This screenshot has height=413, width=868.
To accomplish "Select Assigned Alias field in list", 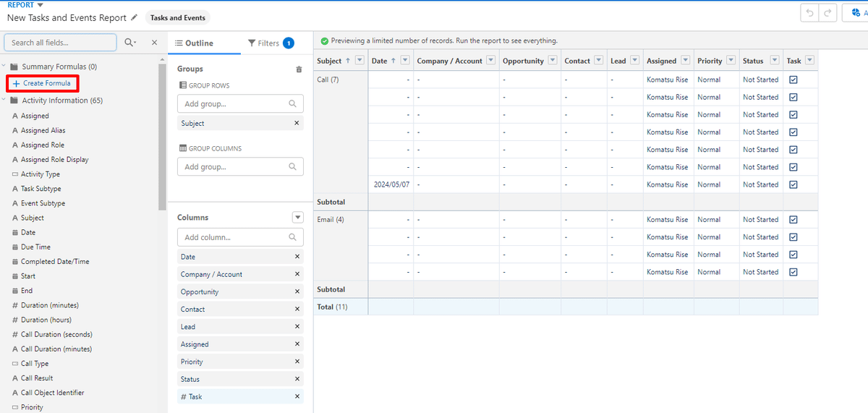I will coord(43,130).
